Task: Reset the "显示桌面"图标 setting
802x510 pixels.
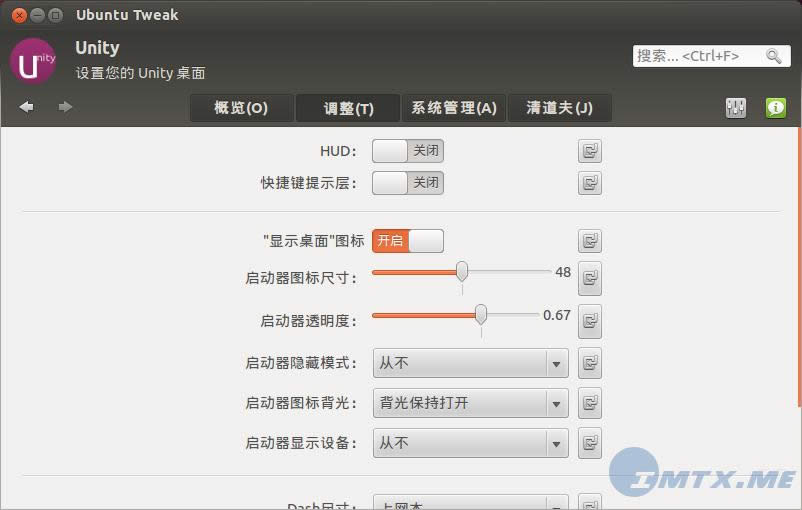Action: [590, 241]
